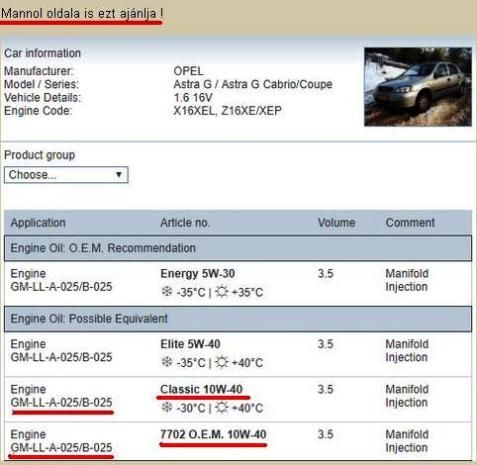Click the sun icon in Classic 10W-40 row
This screenshot has height=465, width=477.
[x=222, y=407]
